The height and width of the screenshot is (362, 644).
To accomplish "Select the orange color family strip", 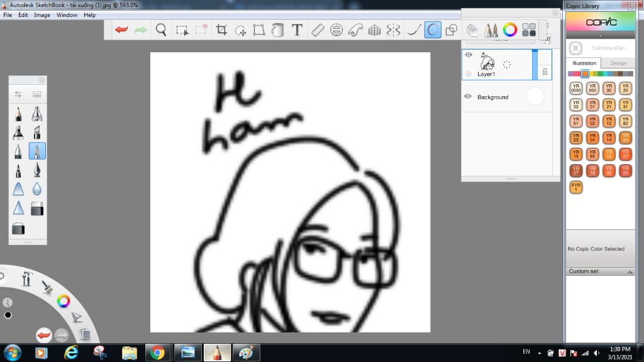I will pyautogui.click(x=585, y=74).
